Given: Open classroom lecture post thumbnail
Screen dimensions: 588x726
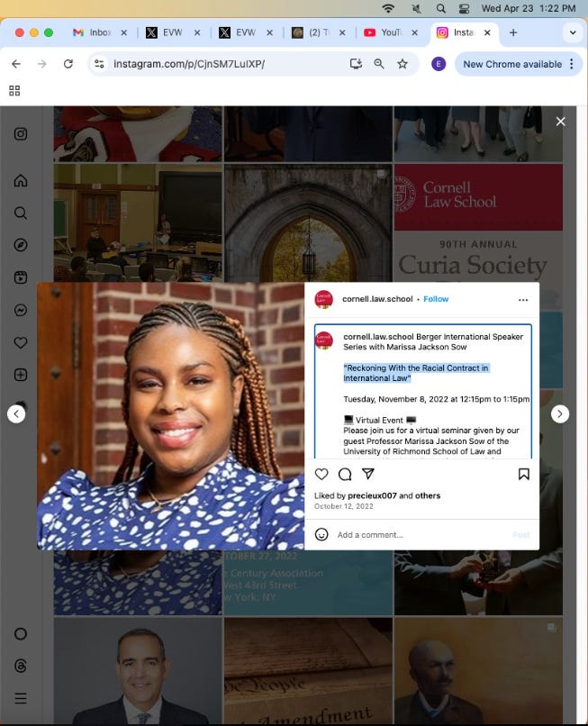Looking at the screenshot, I should click(x=138, y=222).
